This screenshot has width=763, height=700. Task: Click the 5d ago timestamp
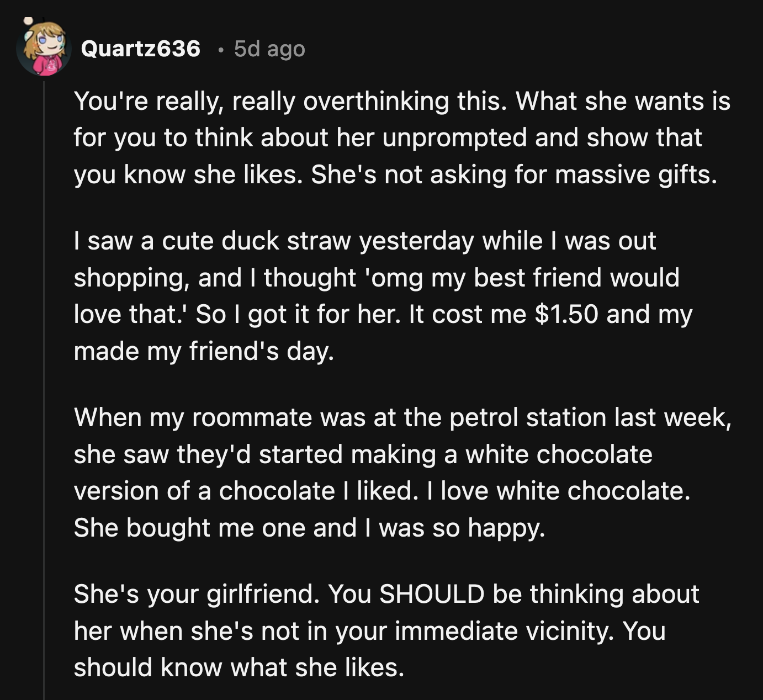pyautogui.click(x=269, y=50)
